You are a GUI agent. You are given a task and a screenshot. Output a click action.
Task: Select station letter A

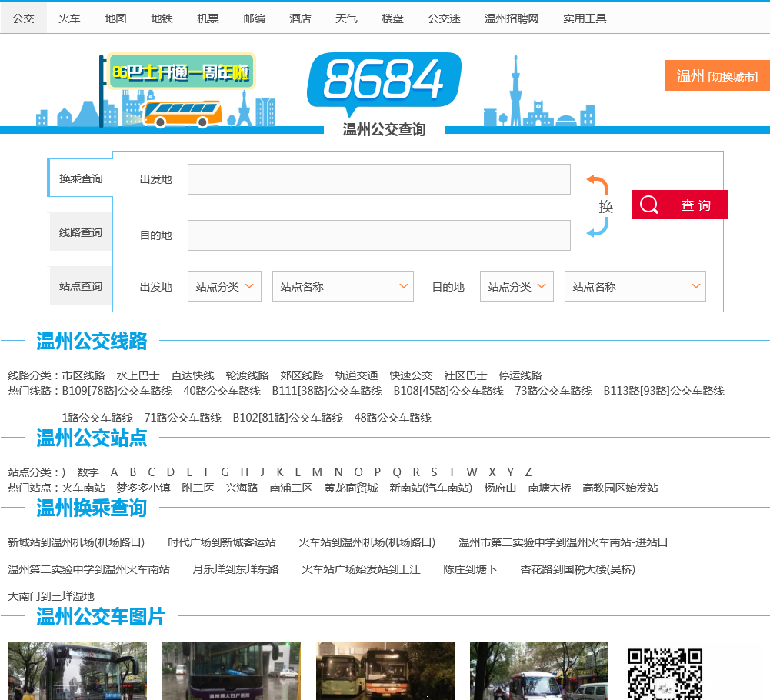point(114,472)
